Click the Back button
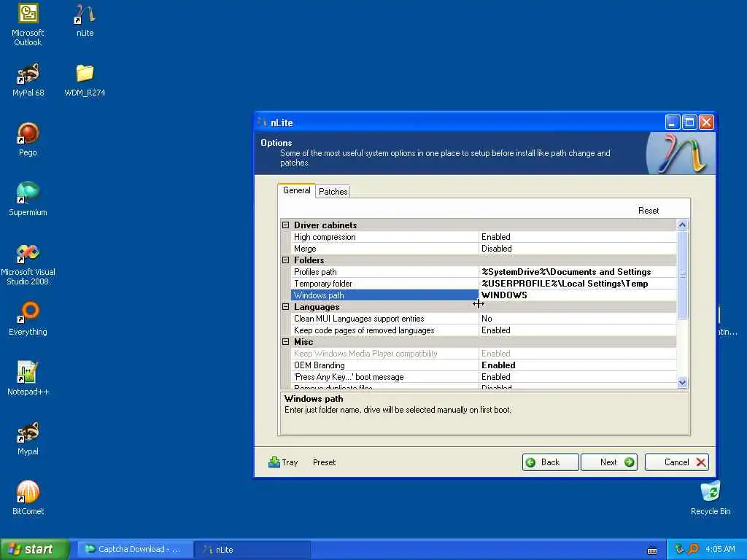The width and height of the screenshot is (747, 560). 550,462
